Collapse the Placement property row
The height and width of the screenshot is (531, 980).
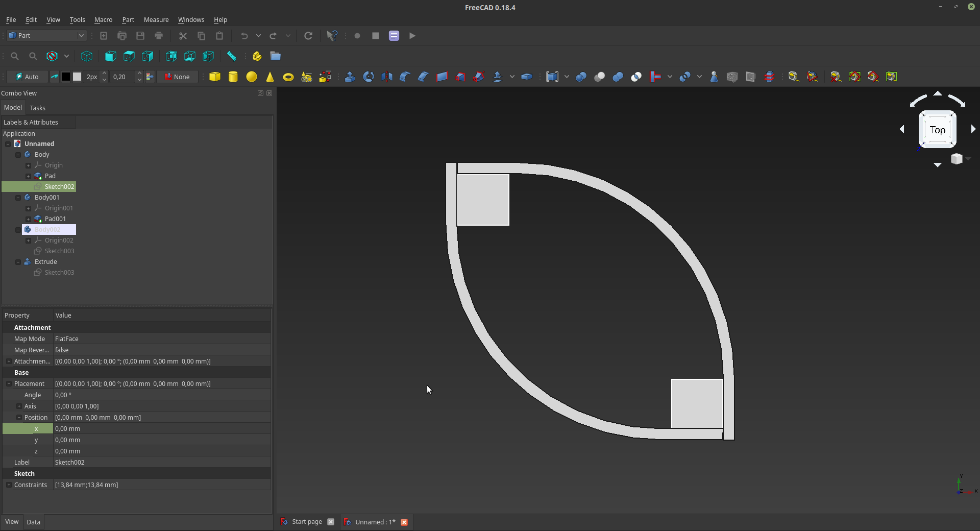pyautogui.click(x=9, y=383)
